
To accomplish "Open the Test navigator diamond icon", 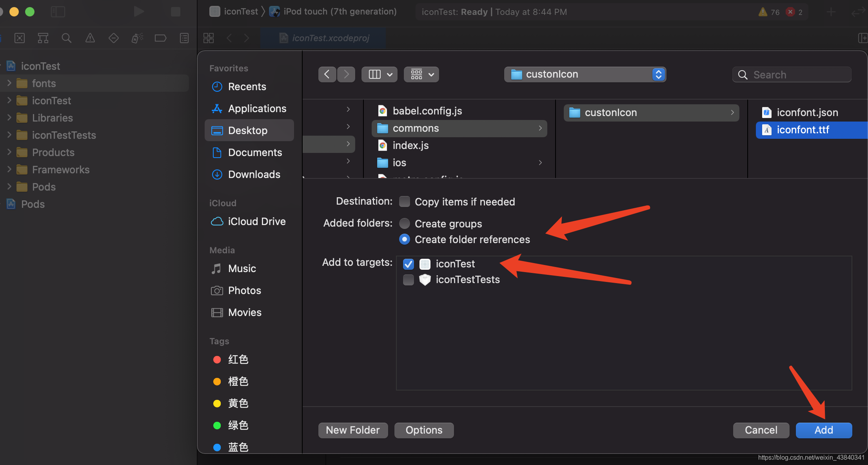I will (x=114, y=38).
